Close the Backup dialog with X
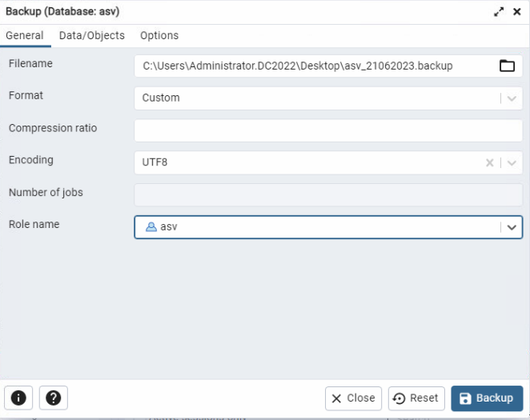 (x=517, y=12)
